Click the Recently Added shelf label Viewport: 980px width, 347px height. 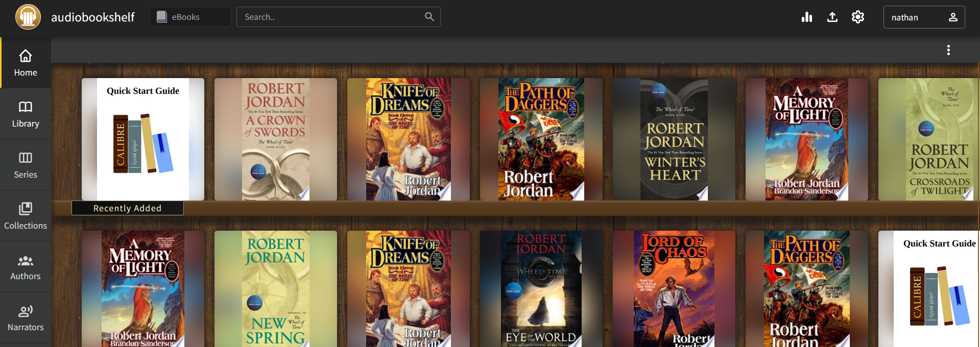pos(128,208)
